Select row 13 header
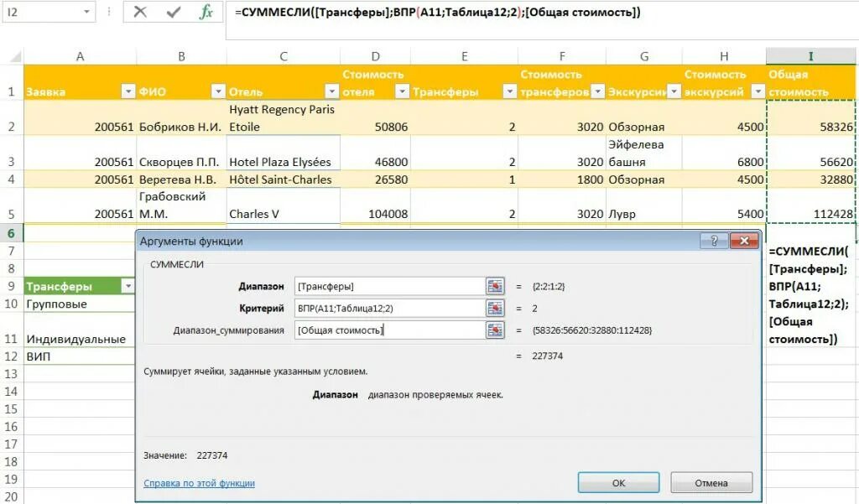The image size is (859, 504). tap(12, 374)
